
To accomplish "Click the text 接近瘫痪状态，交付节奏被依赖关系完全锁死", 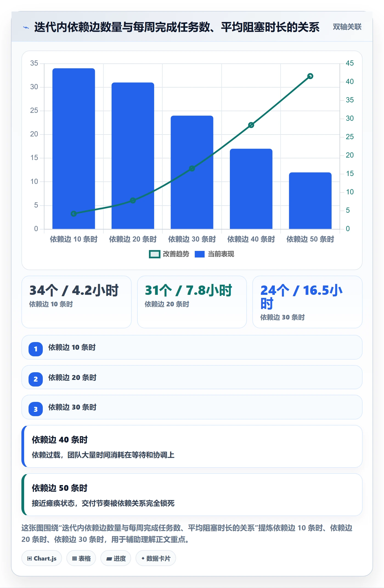I will click(103, 503).
